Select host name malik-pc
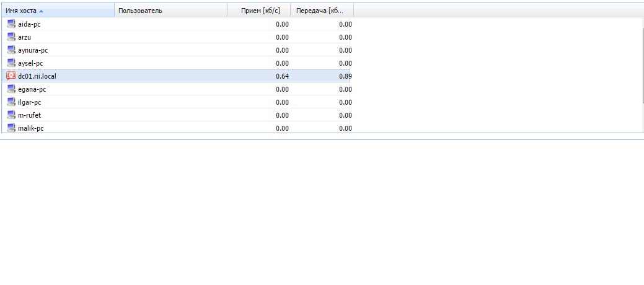 coord(31,128)
